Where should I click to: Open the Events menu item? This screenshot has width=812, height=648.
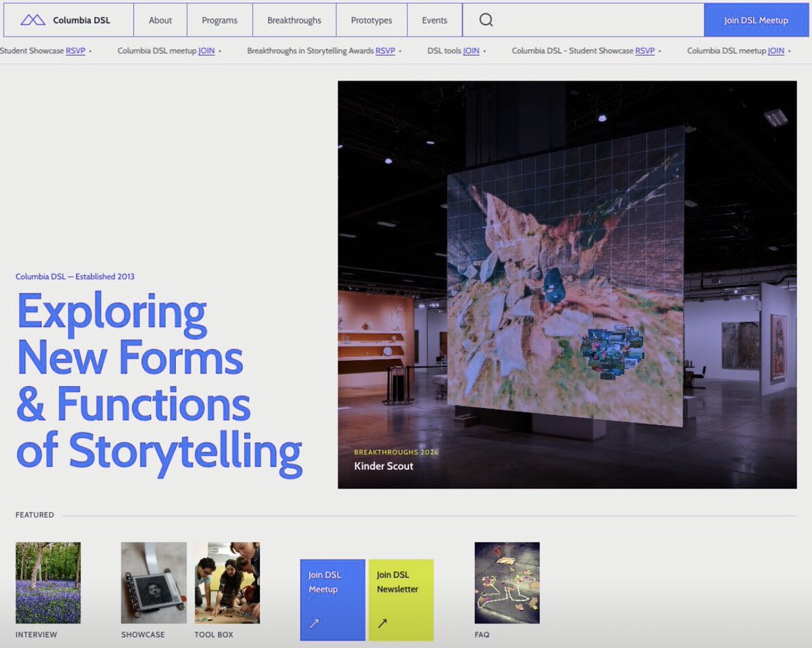[x=434, y=20]
